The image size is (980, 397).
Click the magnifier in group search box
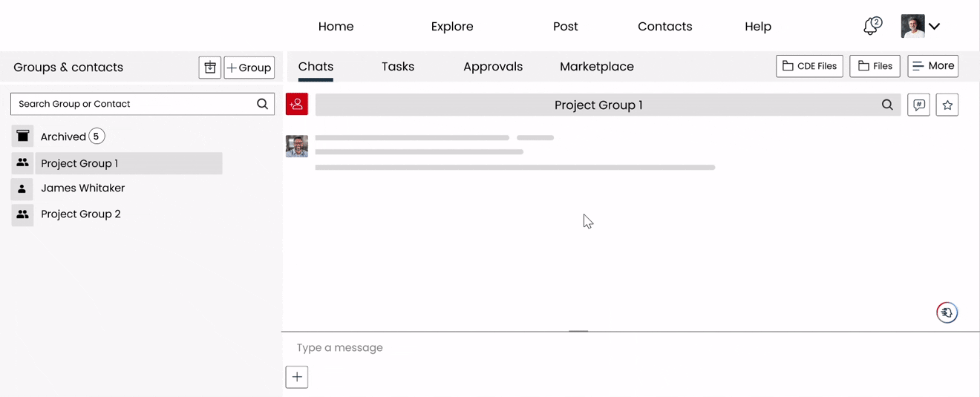click(262, 104)
